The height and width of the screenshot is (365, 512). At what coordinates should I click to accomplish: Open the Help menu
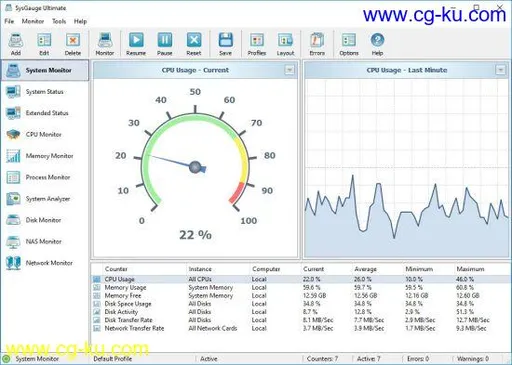click(x=80, y=21)
